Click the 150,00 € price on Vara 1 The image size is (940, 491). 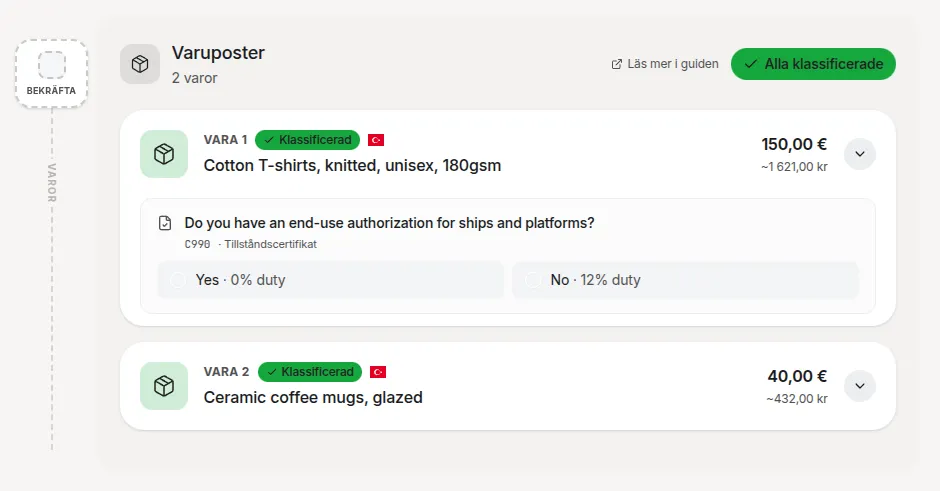[794, 144]
